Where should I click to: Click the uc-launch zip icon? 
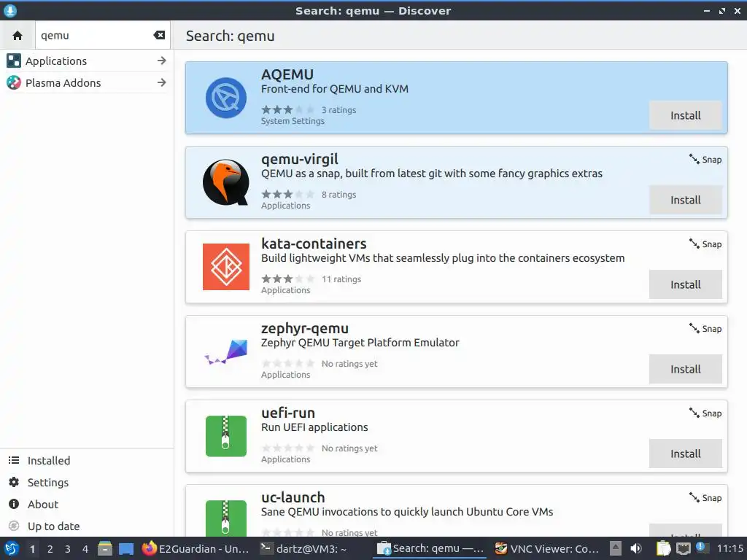[x=226, y=518]
